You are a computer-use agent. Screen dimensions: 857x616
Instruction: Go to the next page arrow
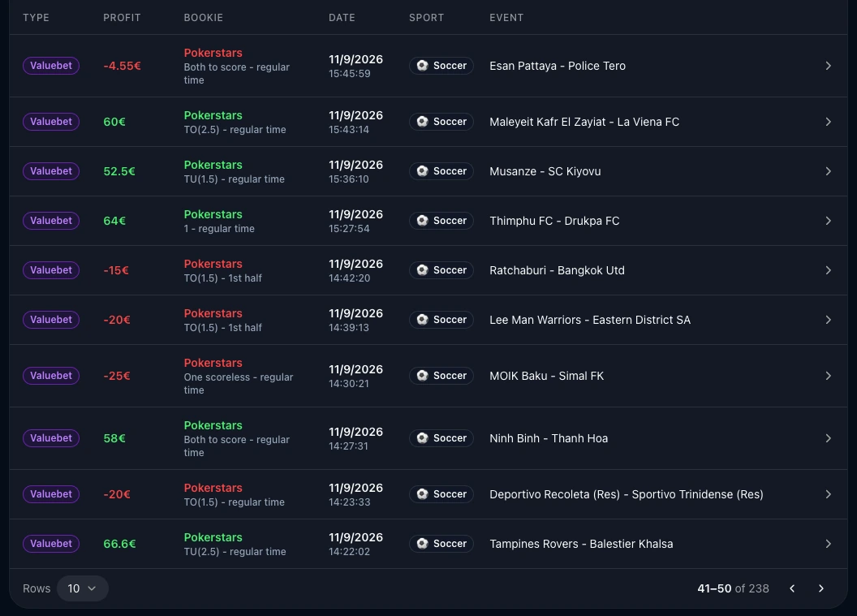pyautogui.click(x=821, y=588)
